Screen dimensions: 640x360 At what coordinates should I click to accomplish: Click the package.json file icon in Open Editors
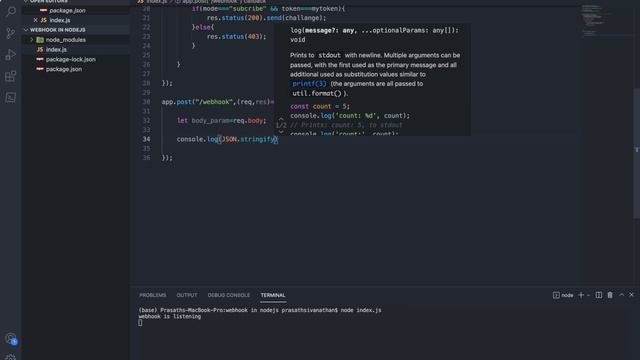pyautogui.click(x=44, y=10)
